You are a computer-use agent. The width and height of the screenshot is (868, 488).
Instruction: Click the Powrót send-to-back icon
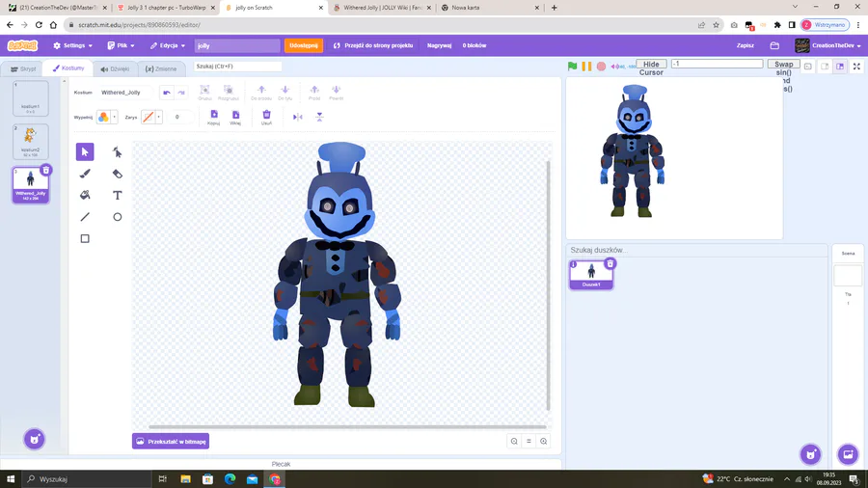336,92
